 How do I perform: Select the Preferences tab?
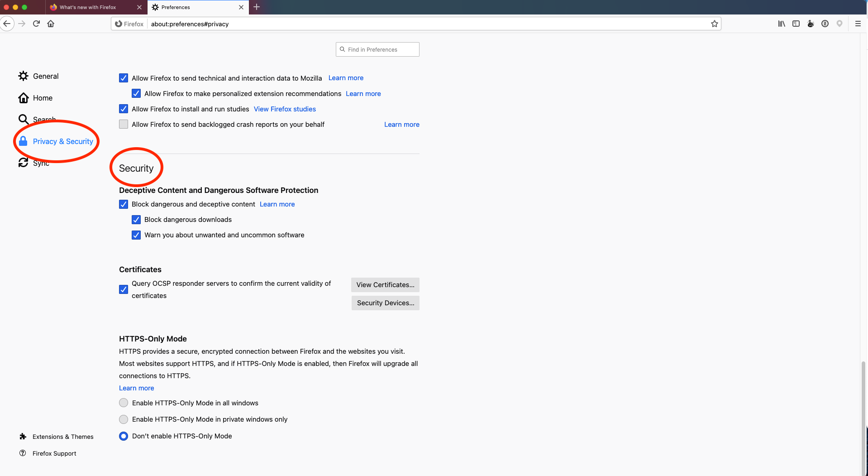198,7
